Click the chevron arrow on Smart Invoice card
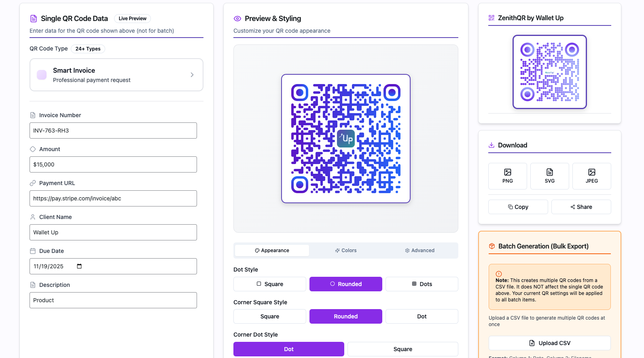 tap(192, 75)
